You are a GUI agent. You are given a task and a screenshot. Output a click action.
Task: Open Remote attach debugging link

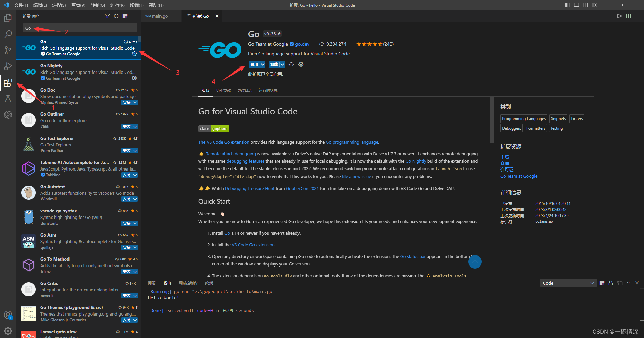231,154
